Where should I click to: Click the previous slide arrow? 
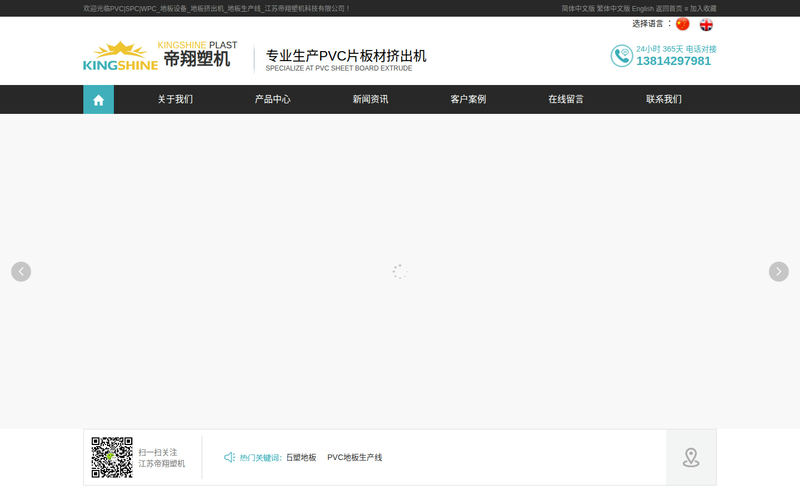click(21, 271)
